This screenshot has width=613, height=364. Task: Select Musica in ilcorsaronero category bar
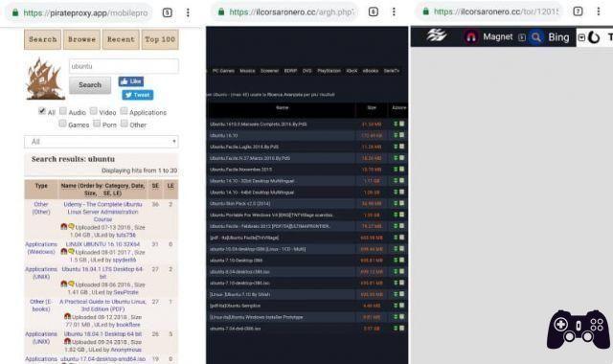coord(247,71)
